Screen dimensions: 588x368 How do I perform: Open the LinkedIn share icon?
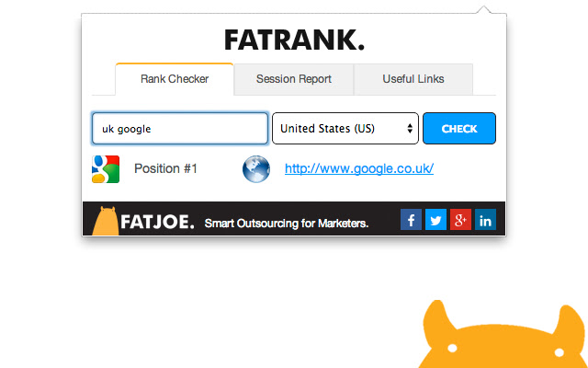(485, 220)
